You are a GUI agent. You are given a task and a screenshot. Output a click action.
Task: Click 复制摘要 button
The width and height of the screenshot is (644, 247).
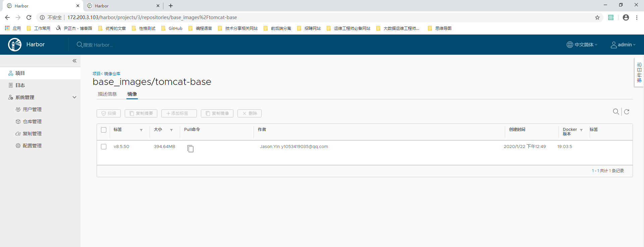click(x=141, y=113)
